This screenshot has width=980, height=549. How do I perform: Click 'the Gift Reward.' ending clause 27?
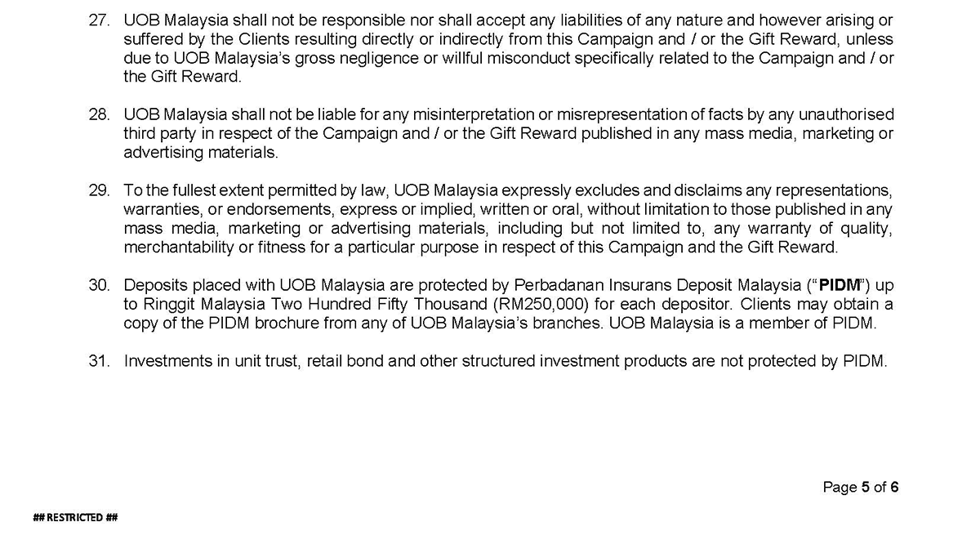point(183,78)
